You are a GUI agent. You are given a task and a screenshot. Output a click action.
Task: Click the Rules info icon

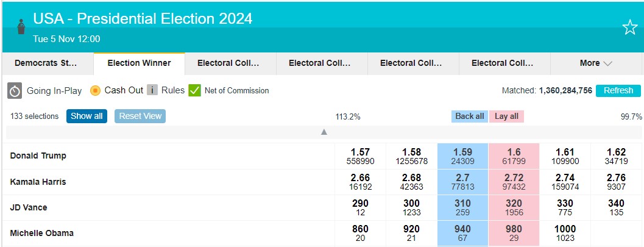(x=152, y=90)
